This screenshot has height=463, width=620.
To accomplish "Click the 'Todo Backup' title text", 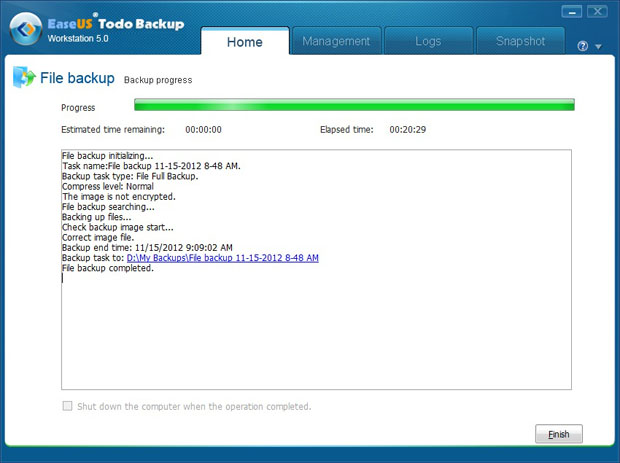I will [142, 23].
